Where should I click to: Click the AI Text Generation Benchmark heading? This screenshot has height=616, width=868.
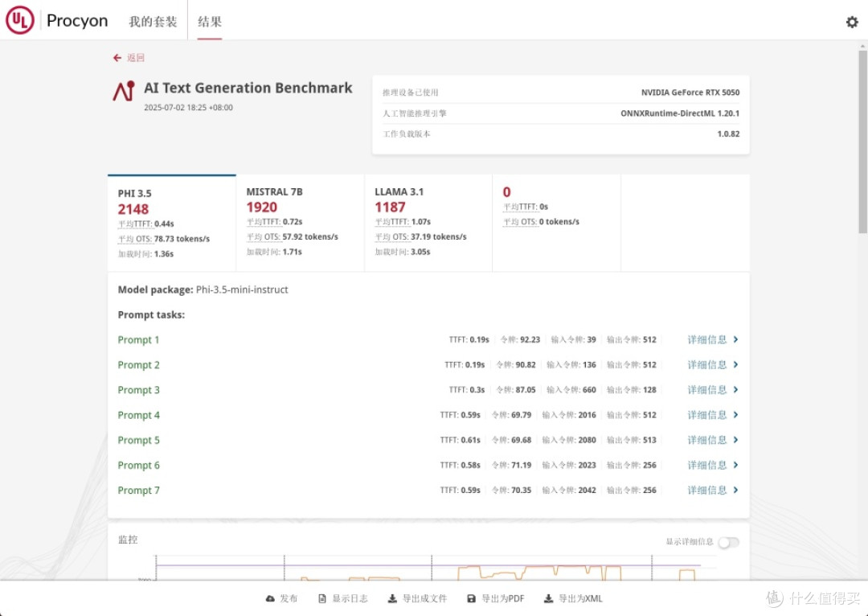[248, 88]
